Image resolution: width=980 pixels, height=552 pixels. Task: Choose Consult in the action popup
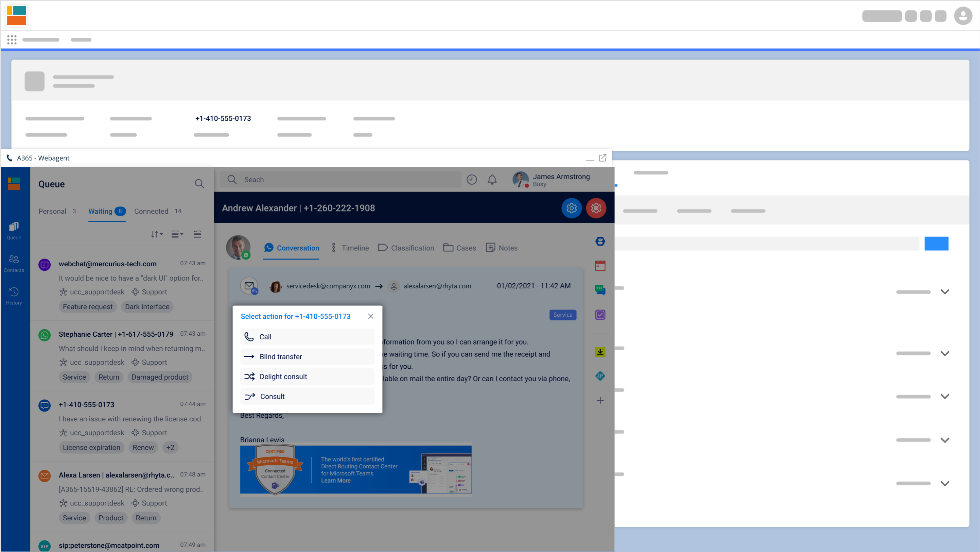(x=308, y=397)
